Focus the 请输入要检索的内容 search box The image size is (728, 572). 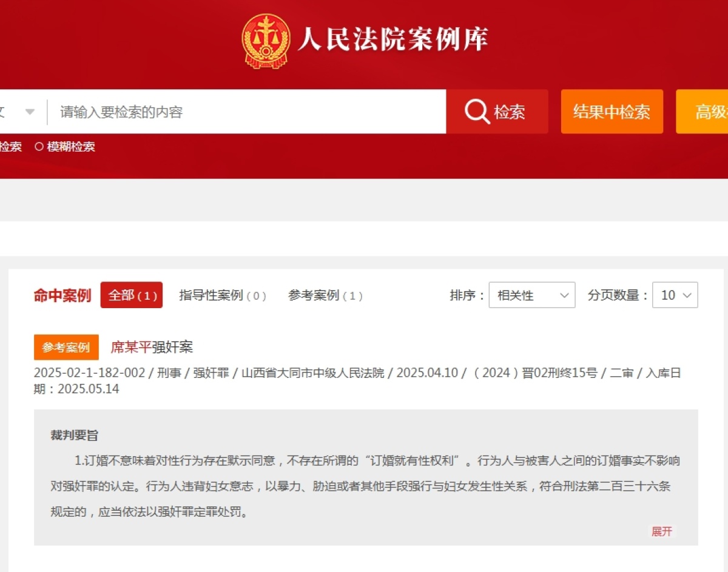(x=246, y=112)
